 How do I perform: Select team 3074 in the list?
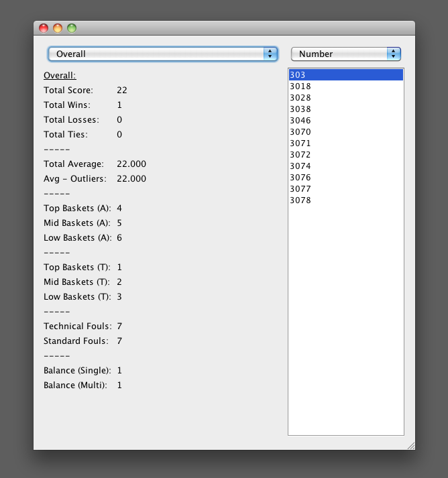(x=346, y=166)
